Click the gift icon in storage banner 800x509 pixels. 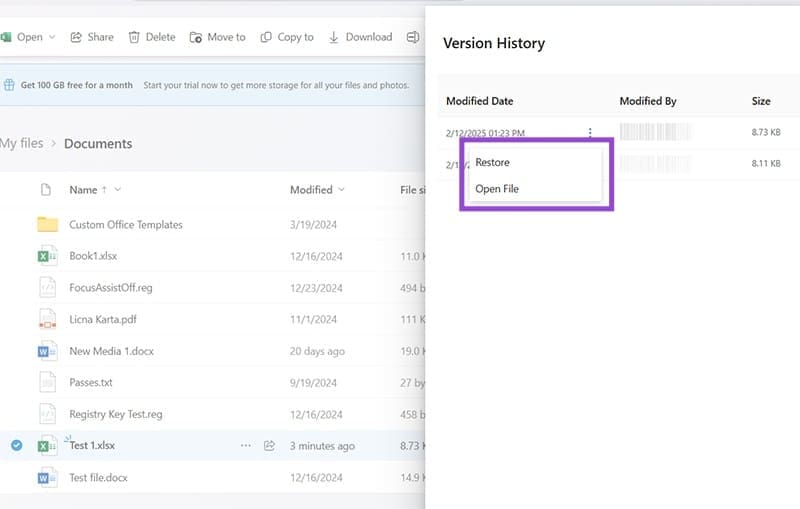pyautogui.click(x=9, y=85)
